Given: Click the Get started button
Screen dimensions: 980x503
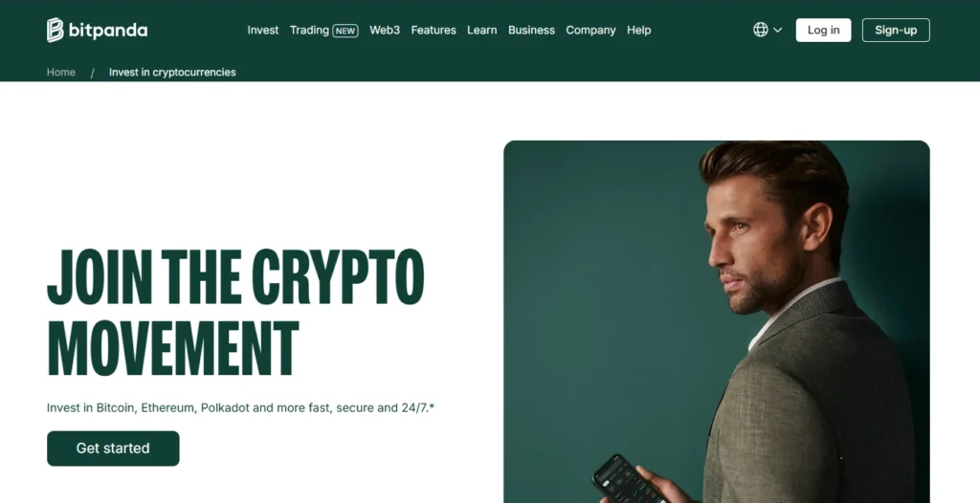Looking at the screenshot, I should click(113, 448).
